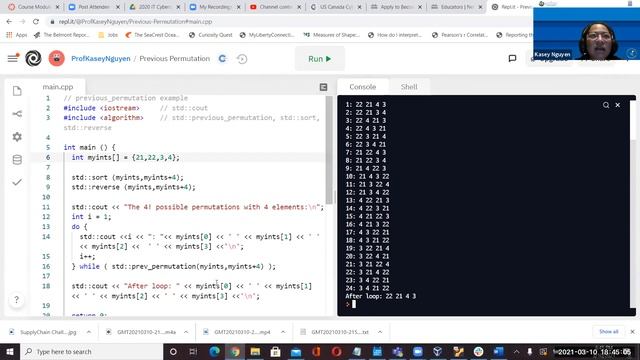The height and width of the screenshot is (360, 640).
Task: Open File Explorer from taskbar
Action: point(255,351)
